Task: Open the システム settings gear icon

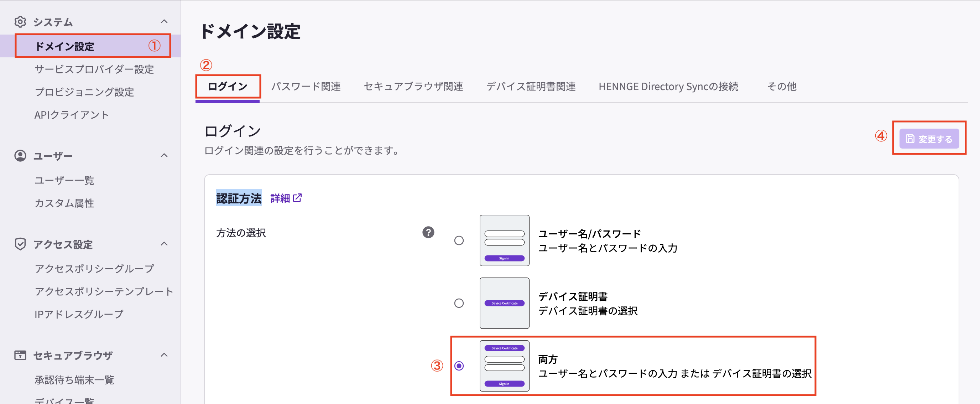Action: (x=20, y=22)
